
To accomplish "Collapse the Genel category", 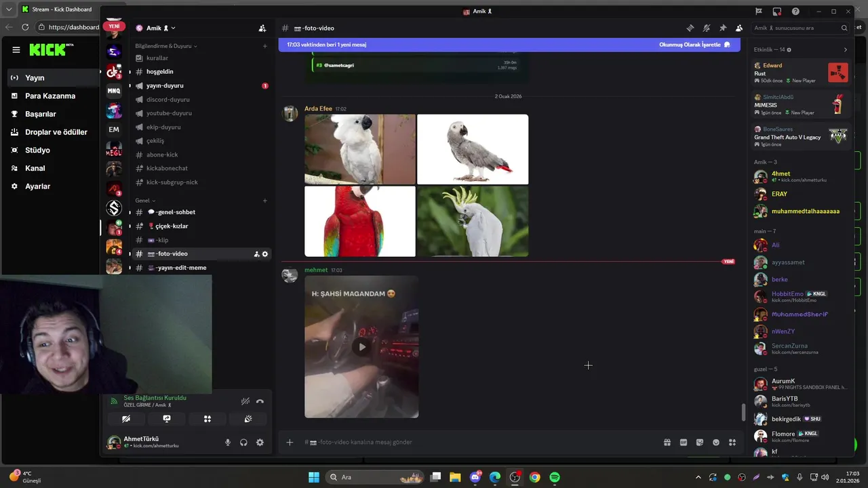I will [x=145, y=201].
